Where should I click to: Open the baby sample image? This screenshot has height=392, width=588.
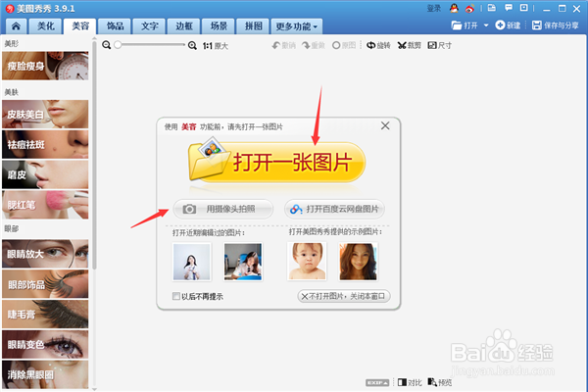(x=307, y=262)
